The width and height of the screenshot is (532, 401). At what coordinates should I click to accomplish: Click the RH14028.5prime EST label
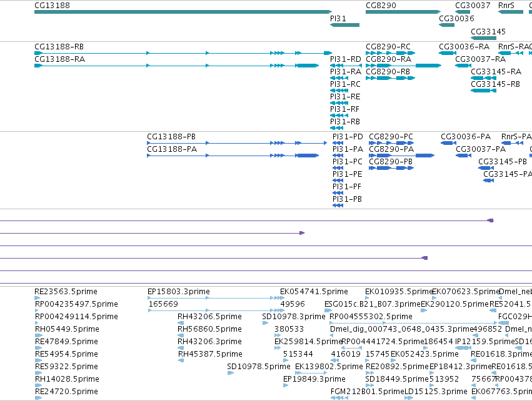point(67,379)
